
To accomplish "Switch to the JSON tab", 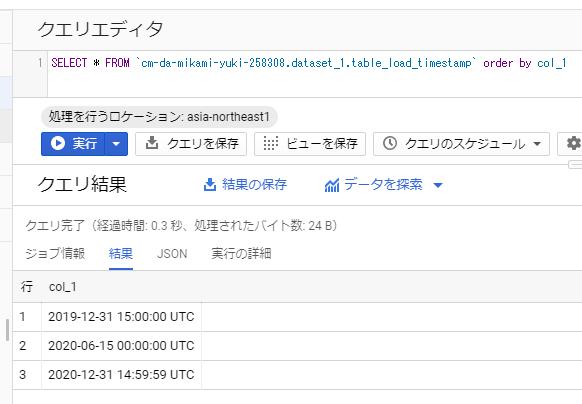I will (172, 254).
